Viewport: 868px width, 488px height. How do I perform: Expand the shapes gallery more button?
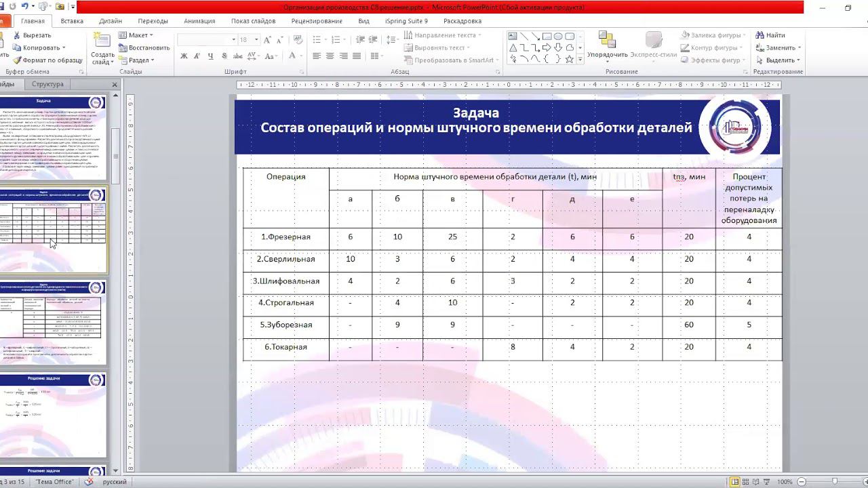coord(580,60)
